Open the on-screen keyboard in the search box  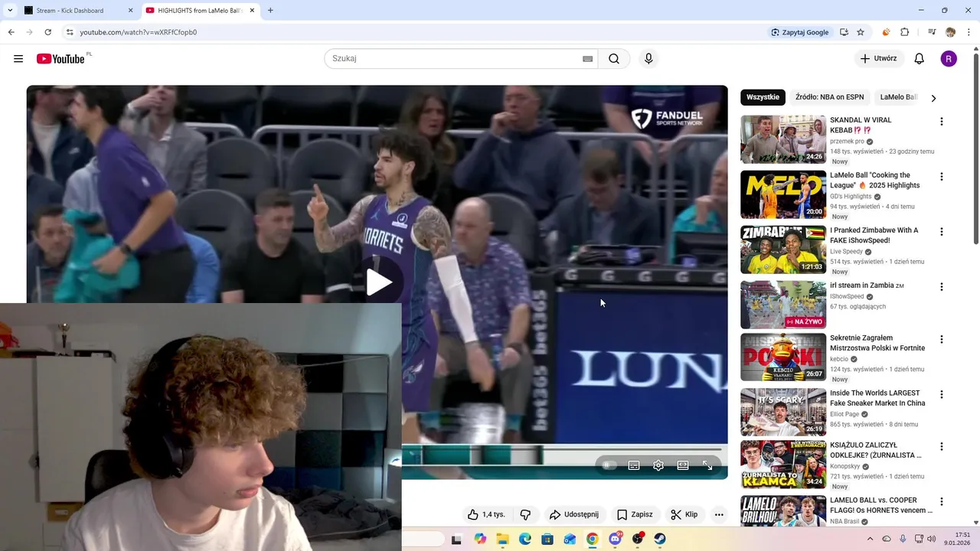click(588, 59)
